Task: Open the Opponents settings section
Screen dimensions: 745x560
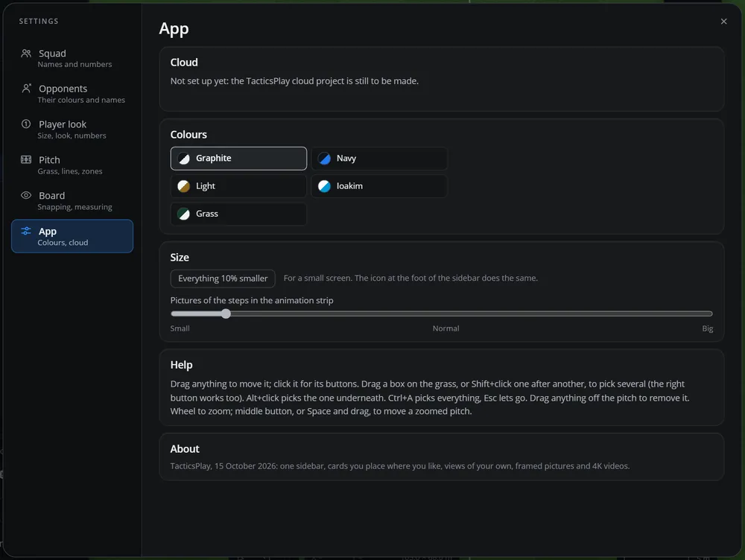Action: click(x=72, y=94)
